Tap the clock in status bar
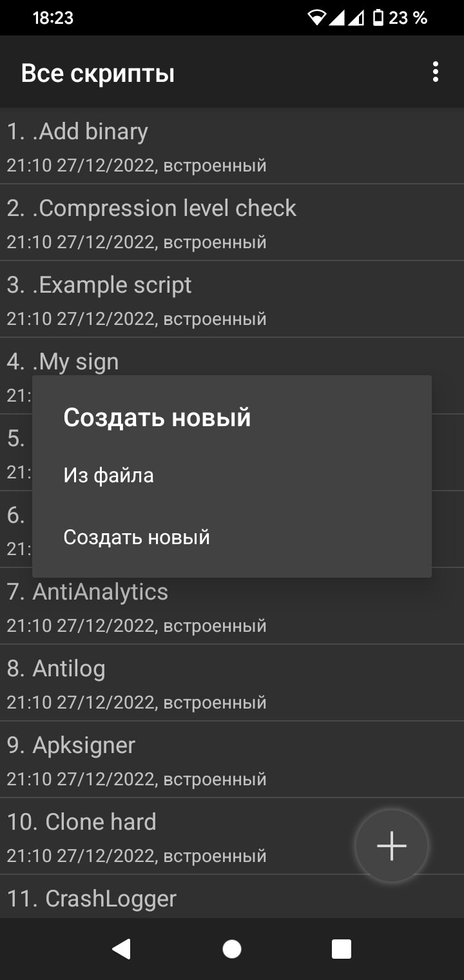464x980 pixels. pos(53,18)
